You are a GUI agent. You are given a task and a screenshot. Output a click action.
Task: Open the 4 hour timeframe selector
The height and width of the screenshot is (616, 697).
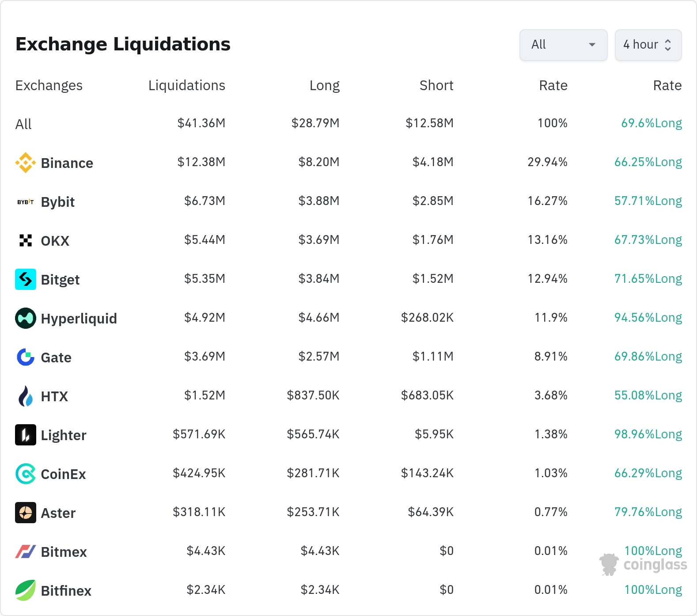648,45
